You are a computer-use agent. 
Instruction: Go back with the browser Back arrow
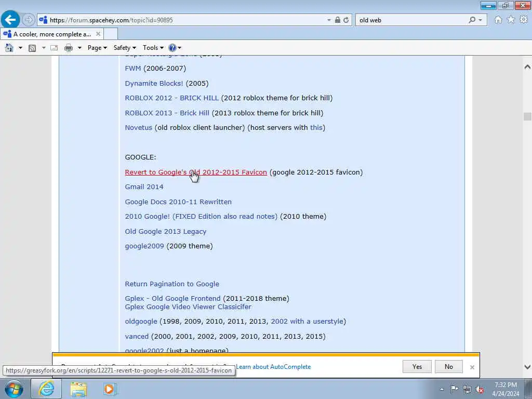(10, 20)
